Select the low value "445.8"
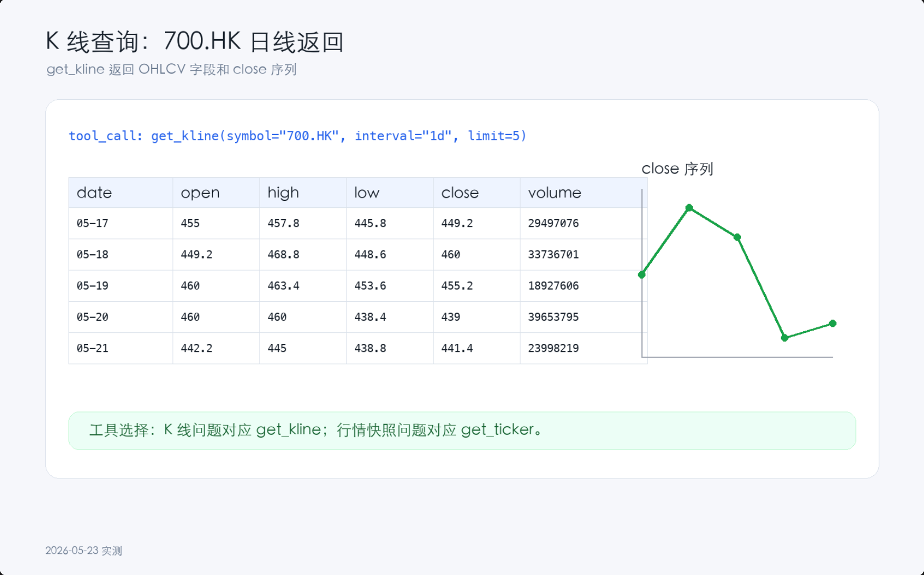The width and height of the screenshot is (924, 575). tap(370, 223)
